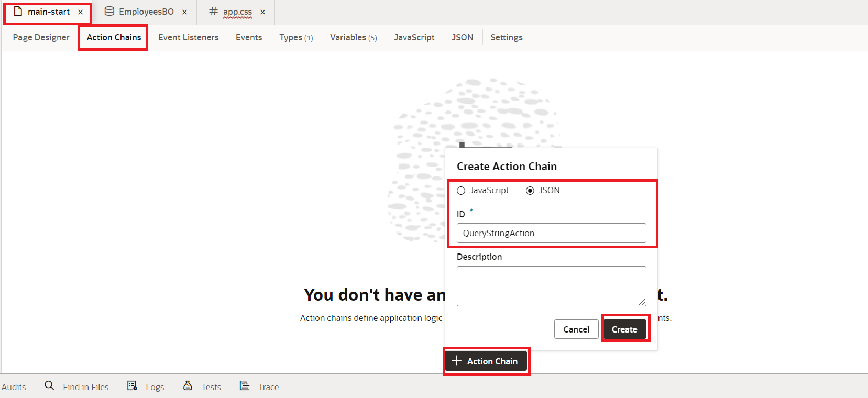Image resolution: width=868 pixels, height=398 pixels.
Task: Click the plus Action Chain button
Action: coord(486,361)
